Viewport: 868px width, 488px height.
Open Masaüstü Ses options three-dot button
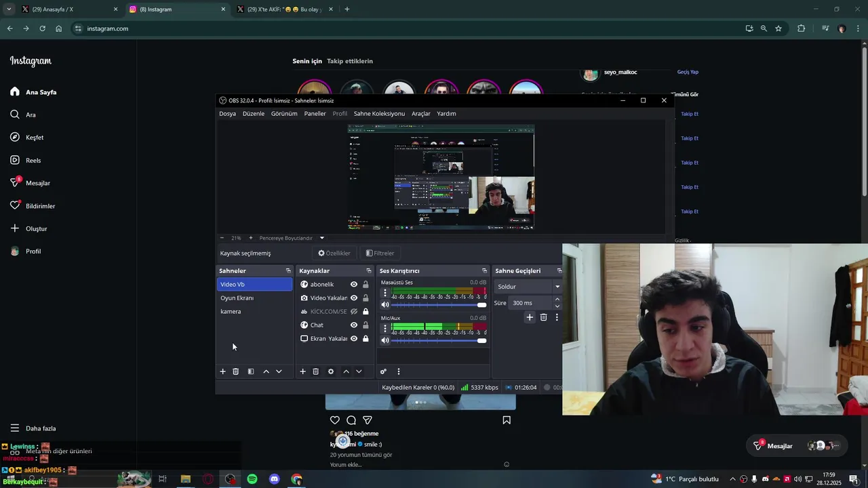click(385, 293)
